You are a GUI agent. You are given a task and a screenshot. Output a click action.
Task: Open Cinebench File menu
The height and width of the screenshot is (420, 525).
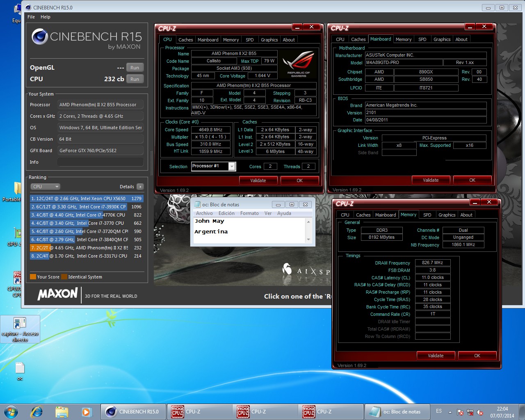click(x=31, y=17)
